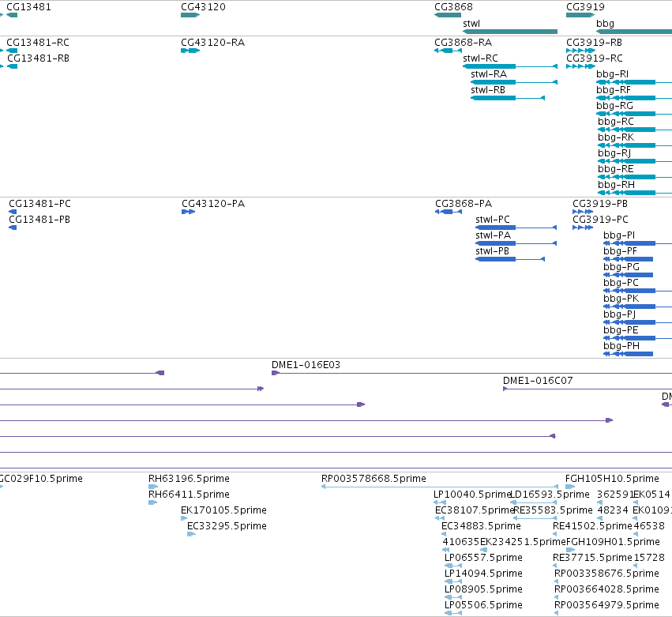Click the stwl-RC transcript
Screen dimensions: 672x617
[x=510, y=66]
